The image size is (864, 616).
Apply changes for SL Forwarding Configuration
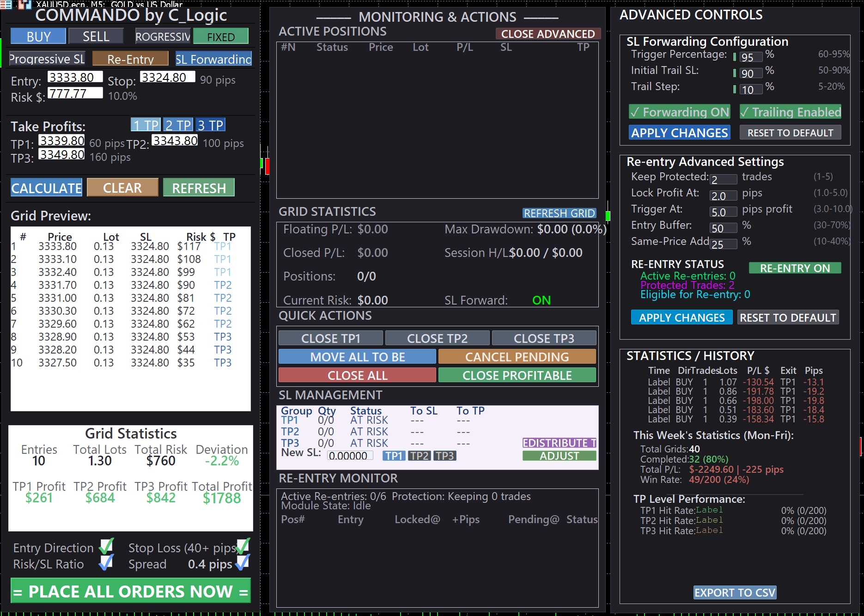680,133
